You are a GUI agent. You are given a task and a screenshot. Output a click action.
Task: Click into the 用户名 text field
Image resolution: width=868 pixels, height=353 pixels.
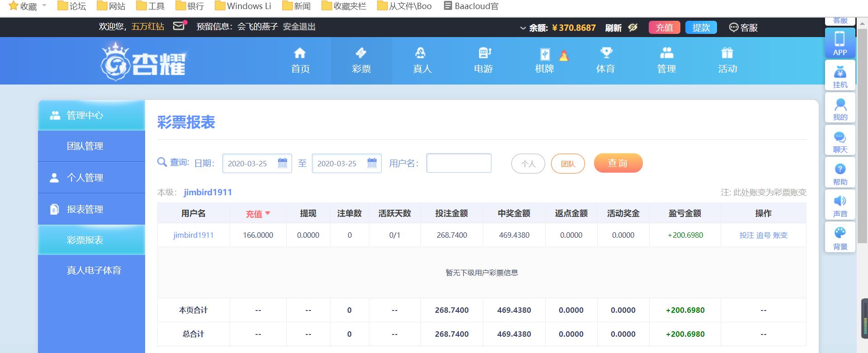tap(458, 163)
